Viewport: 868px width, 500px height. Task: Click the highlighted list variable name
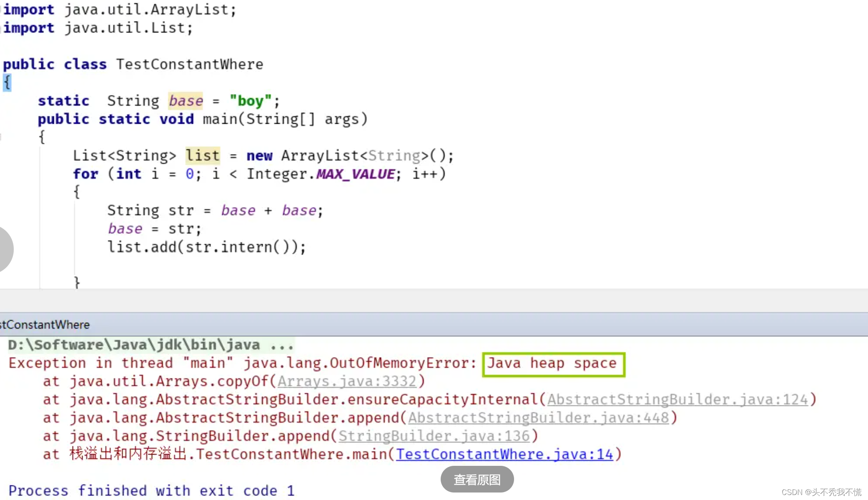[202, 155]
